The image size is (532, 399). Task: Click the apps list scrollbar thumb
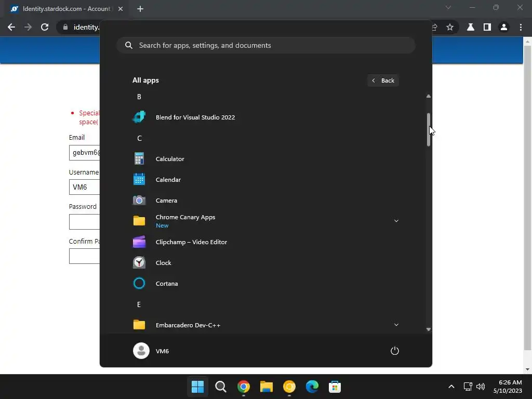pyautogui.click(x=429, y=129)
